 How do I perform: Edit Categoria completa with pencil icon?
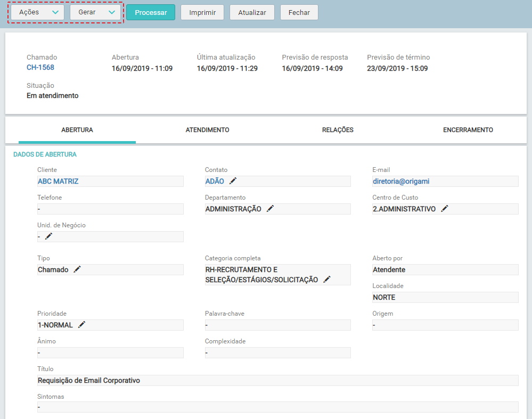(x=327, y=280)
